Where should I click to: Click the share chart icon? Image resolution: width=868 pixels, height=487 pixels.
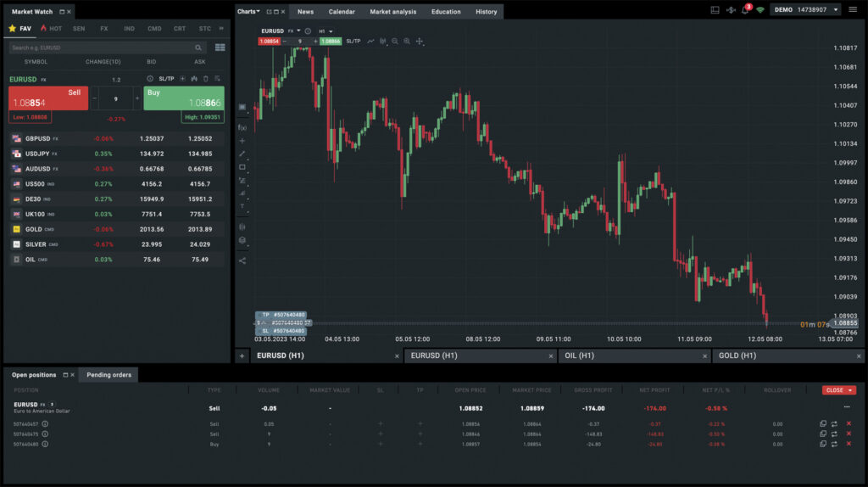242,260
